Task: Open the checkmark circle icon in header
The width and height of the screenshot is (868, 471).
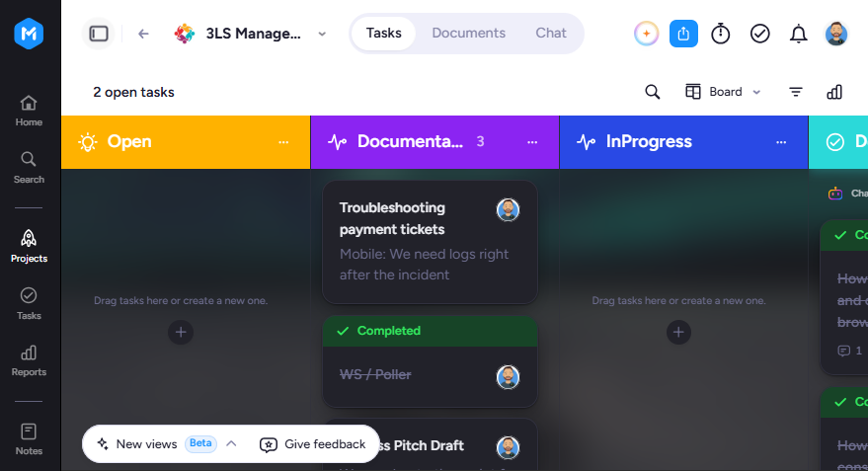Action: [759, 34]
